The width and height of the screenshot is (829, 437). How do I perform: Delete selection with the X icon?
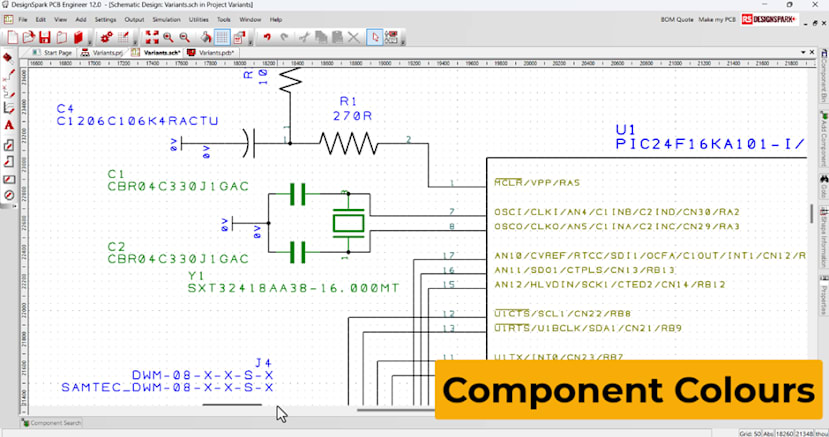pyautogui.click(x=354, y=37)
